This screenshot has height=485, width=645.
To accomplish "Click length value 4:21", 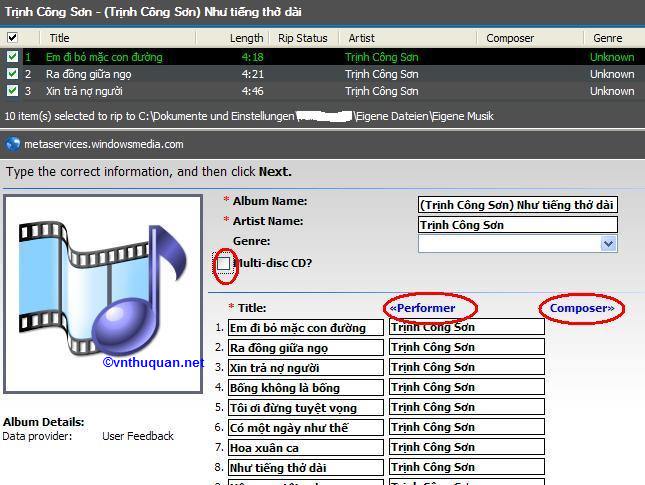I will (x=252, y=74).
